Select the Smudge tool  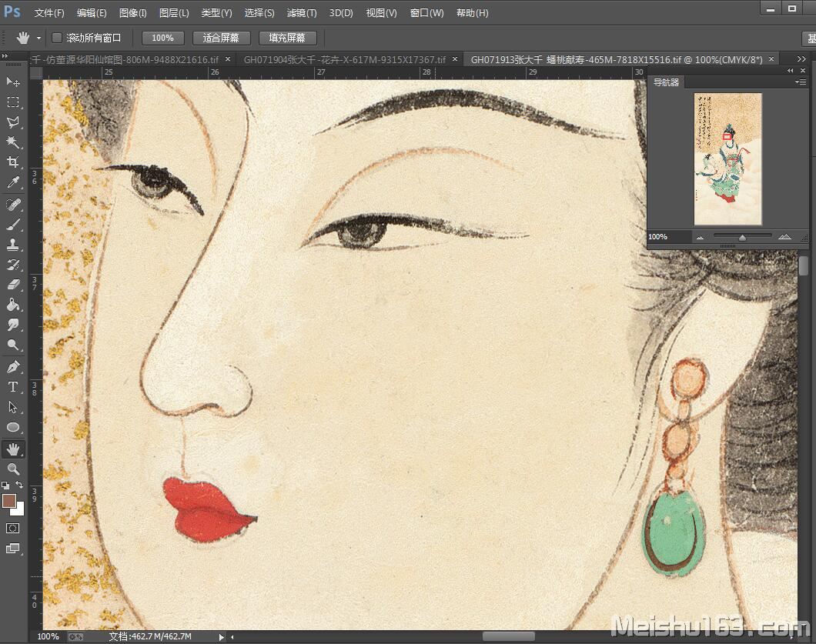point(13,325)
